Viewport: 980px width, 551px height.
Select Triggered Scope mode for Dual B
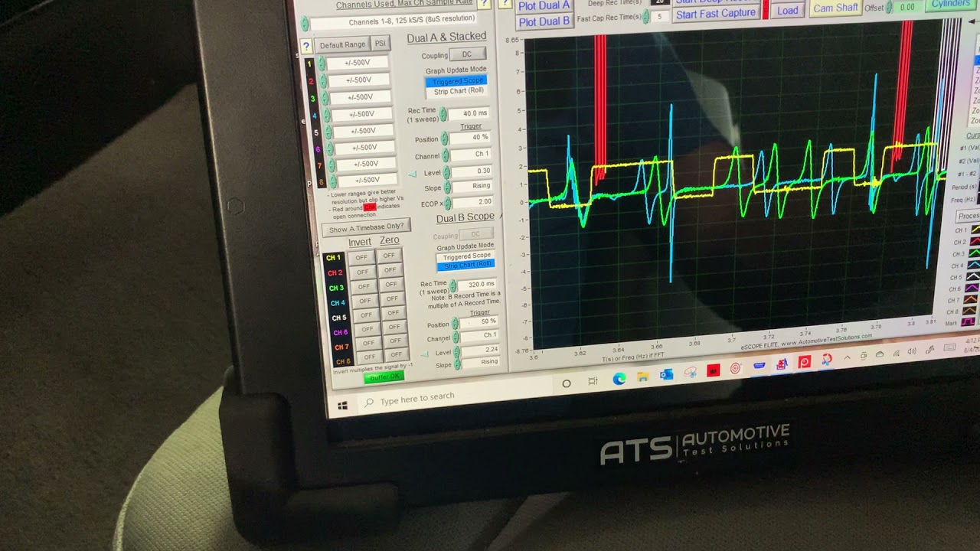[x=465, y=256]
